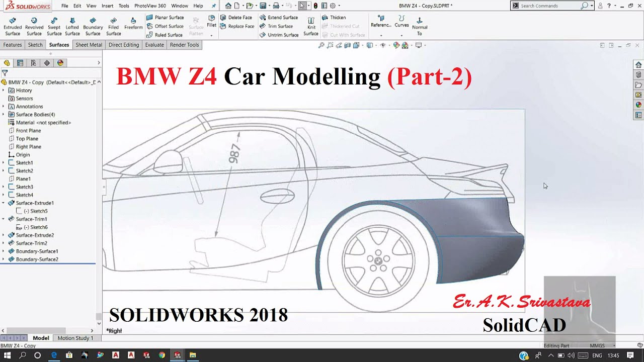This screenshot has height=362, width=644.
Task: Open Chrome from the taskbar
Action: [x=162, y=355]
